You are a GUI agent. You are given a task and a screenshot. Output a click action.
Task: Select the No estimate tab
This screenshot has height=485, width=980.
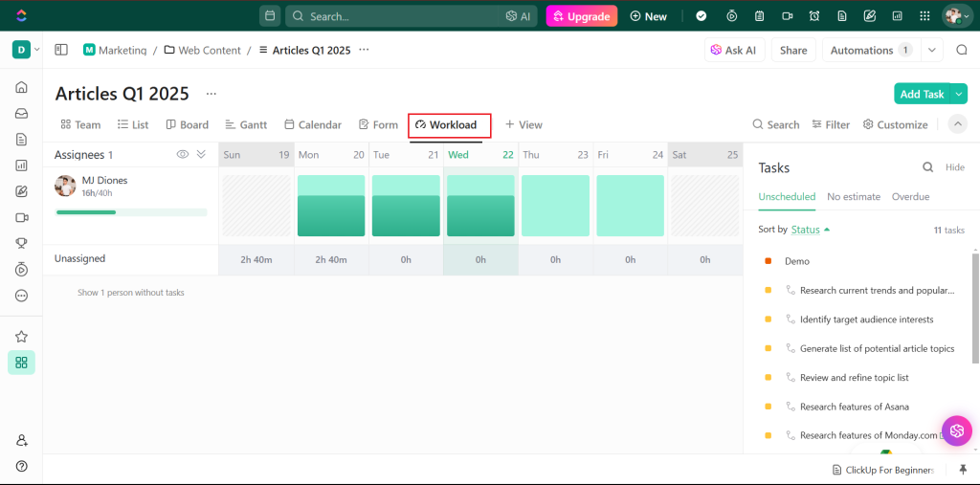point(854,197)
